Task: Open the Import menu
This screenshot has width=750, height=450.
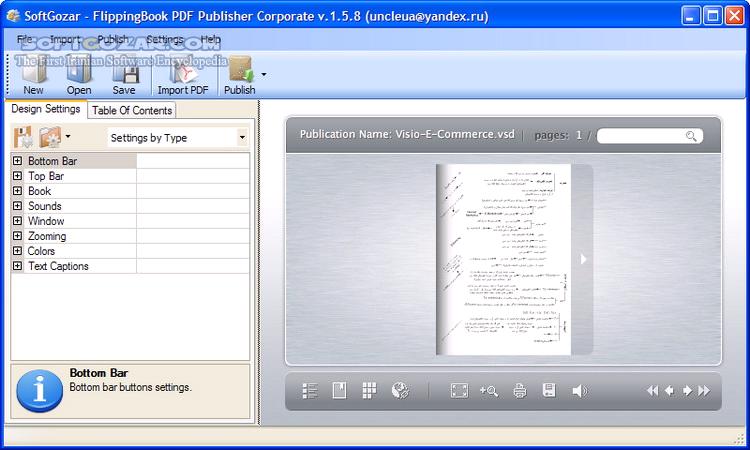Action: click(x=65, y=39)
